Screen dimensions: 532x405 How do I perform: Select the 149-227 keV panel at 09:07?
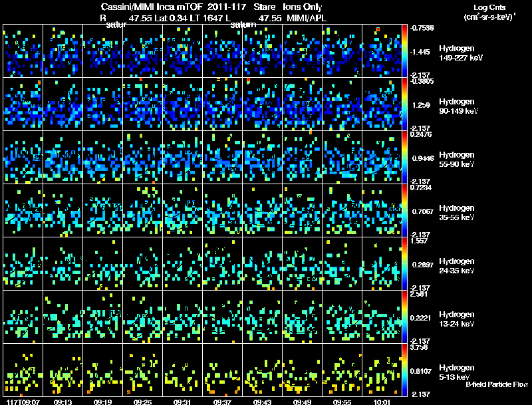(23, 51)
